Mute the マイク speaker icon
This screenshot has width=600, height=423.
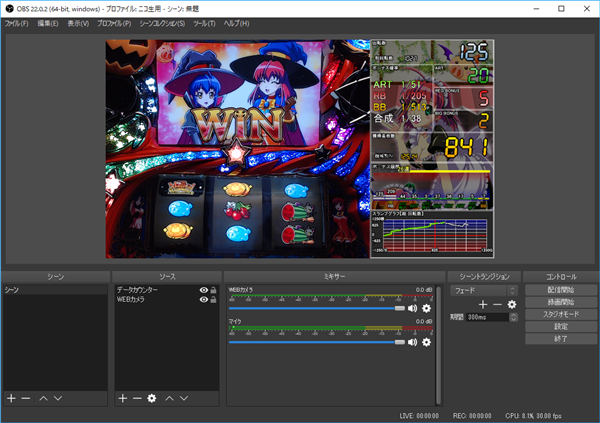(x=412, y=342)
